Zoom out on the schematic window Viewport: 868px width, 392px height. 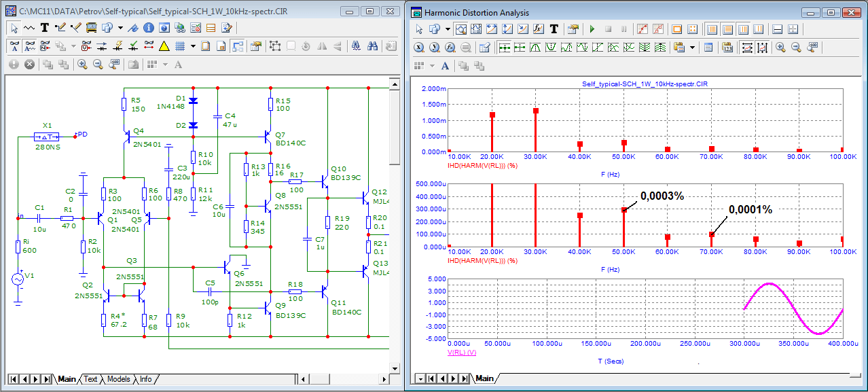pos(98,64)
